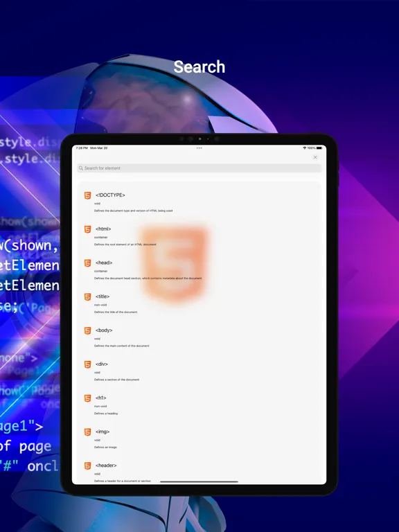This screenshot has height=532, width=399.
Task: Open the <head> element entry
Action: tap(104, 263)
